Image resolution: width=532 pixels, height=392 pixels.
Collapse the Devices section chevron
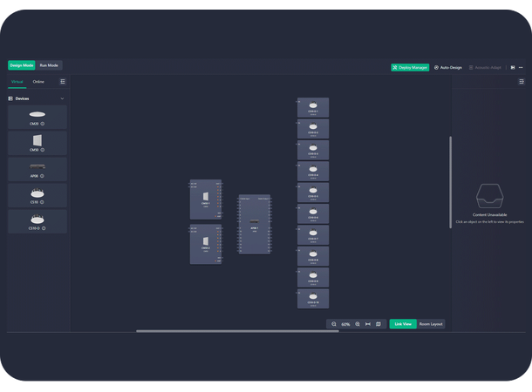coord(62,98)
